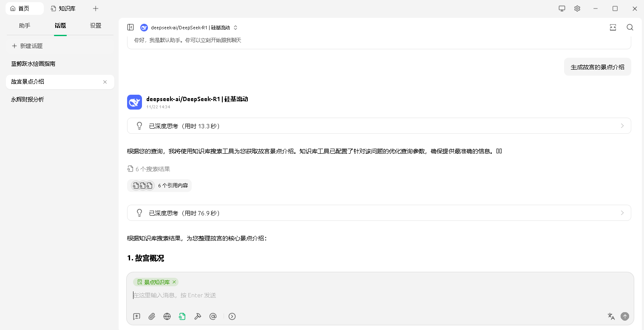Open the 6 个搜索结果 link
The image size is (644, 330).
click(x=149, y=169)
